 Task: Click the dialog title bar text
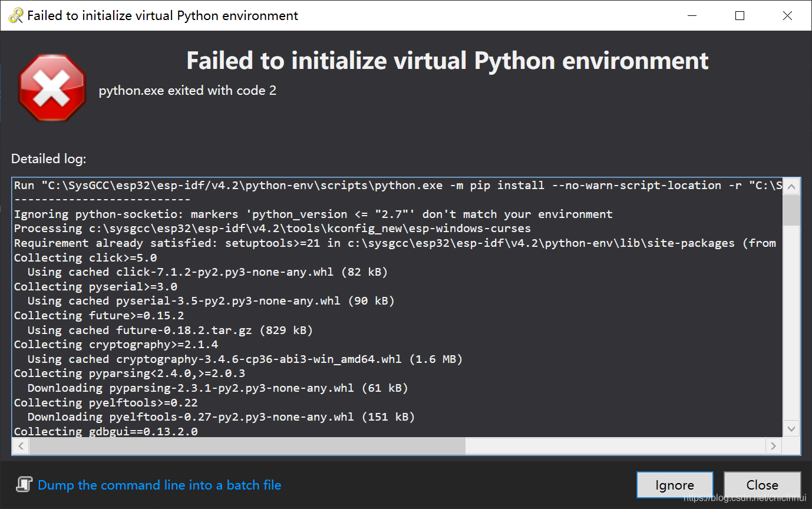(163, 15)
